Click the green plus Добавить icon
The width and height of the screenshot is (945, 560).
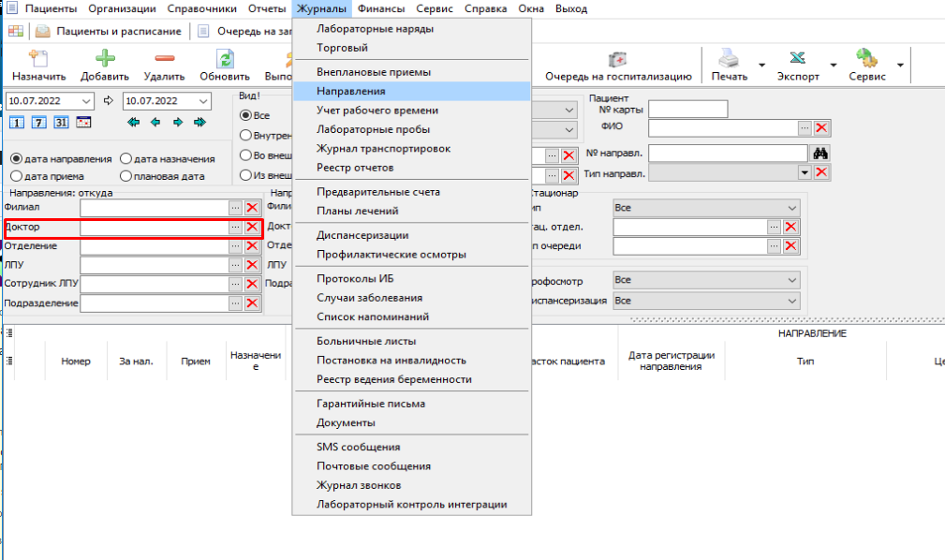click(x=104, y=58)
